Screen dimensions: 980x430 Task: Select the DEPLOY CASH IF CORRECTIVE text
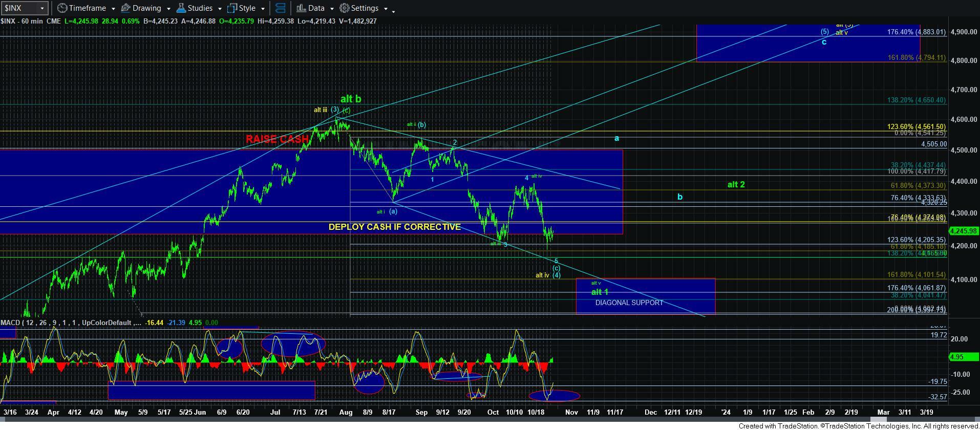click(x=394, y=227)
